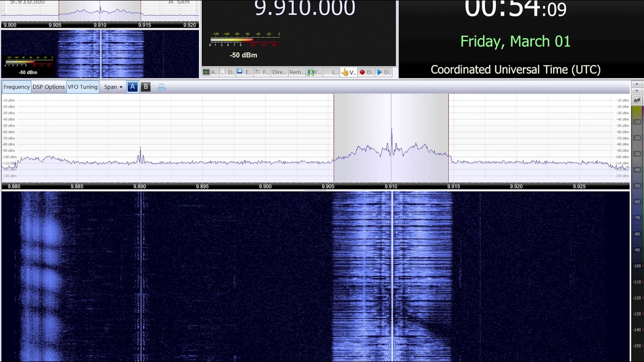Image resolution: width=644 pixels, height=362 pixels.
Task: Open the 'E..' tab with blue window icon
Action: point(244,72)
